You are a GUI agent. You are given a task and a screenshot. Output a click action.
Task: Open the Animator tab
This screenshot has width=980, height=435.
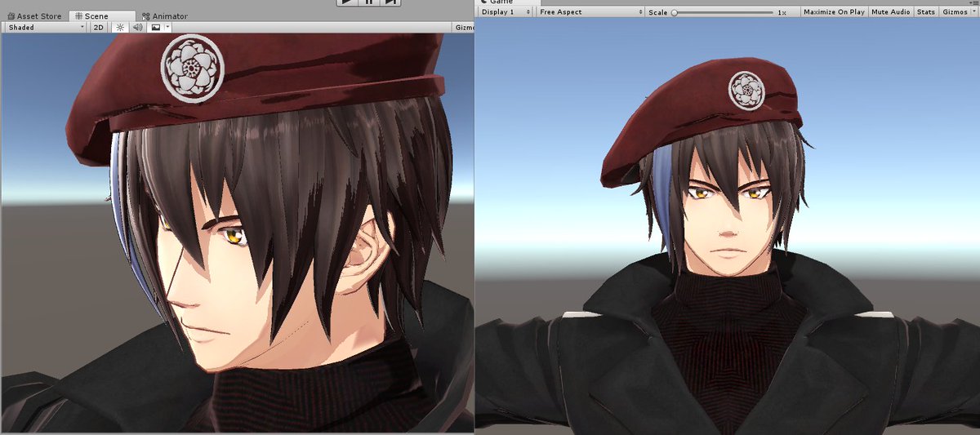tap(164, 16)
